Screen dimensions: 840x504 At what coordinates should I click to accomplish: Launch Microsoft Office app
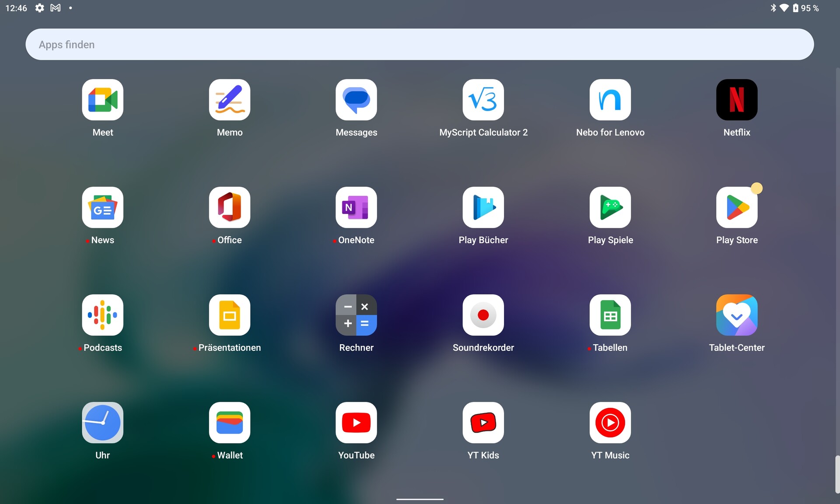click(x=229, y=207)
